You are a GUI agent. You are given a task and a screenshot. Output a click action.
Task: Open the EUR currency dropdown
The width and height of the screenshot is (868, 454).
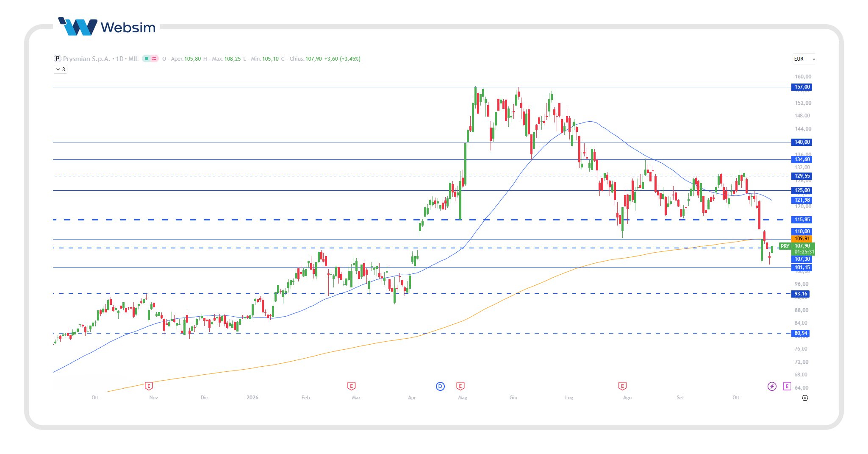[804, 59]
